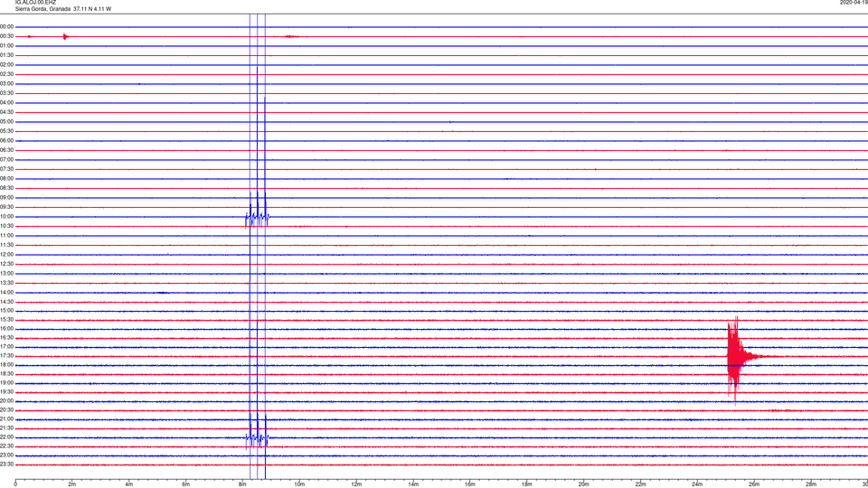
Task: Click the 20m tick on the time axis
Action: 583,484
